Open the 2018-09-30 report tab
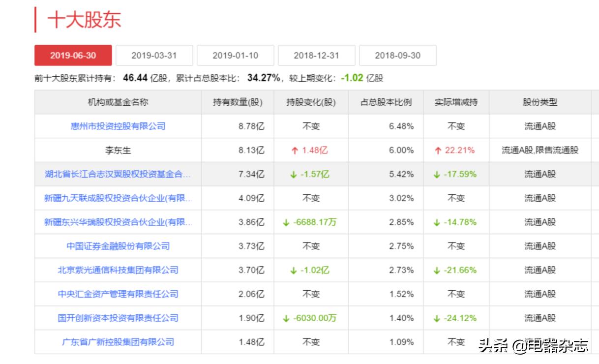This screenshot has width=599, height=364. click(398, 55)
